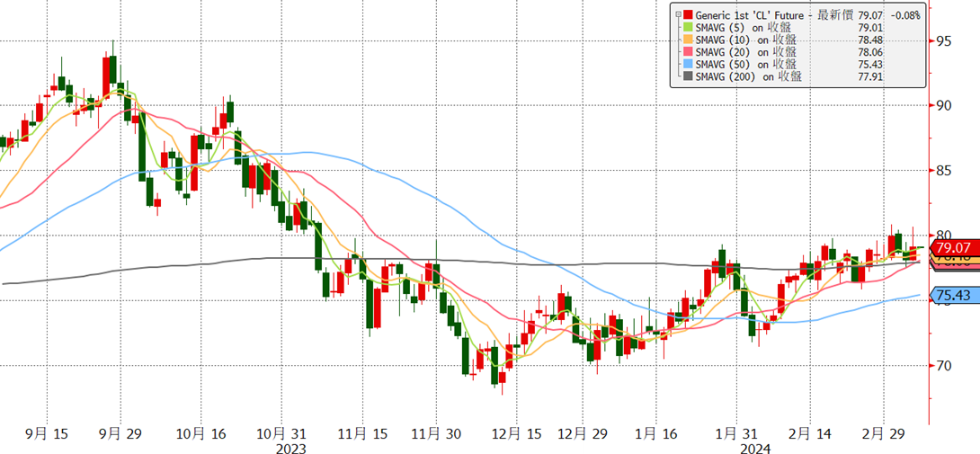
Task: Click the green SMAVG (5) swatch
Action: pos(688,27)
